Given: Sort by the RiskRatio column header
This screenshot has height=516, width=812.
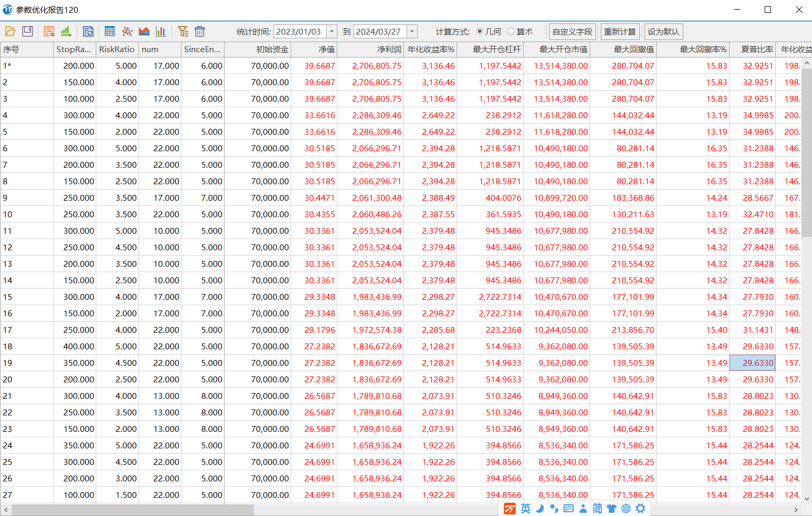Looking at the screenshot, I should point(117,50).
